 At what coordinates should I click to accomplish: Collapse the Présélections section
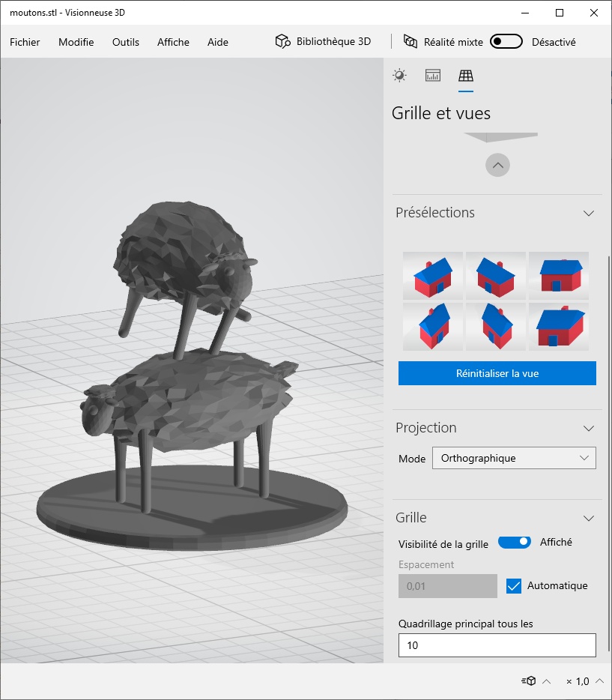pos(588,213)
